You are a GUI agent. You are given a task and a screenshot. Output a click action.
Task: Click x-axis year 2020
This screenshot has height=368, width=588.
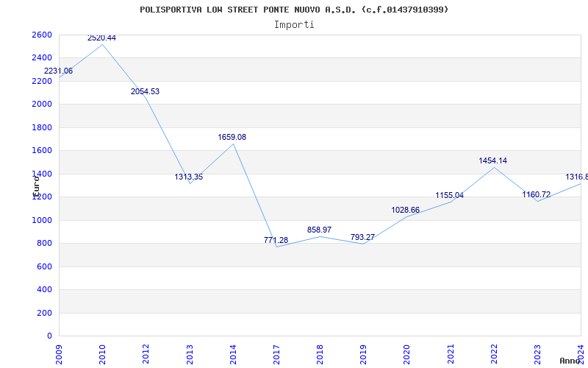tap(407, 354)
